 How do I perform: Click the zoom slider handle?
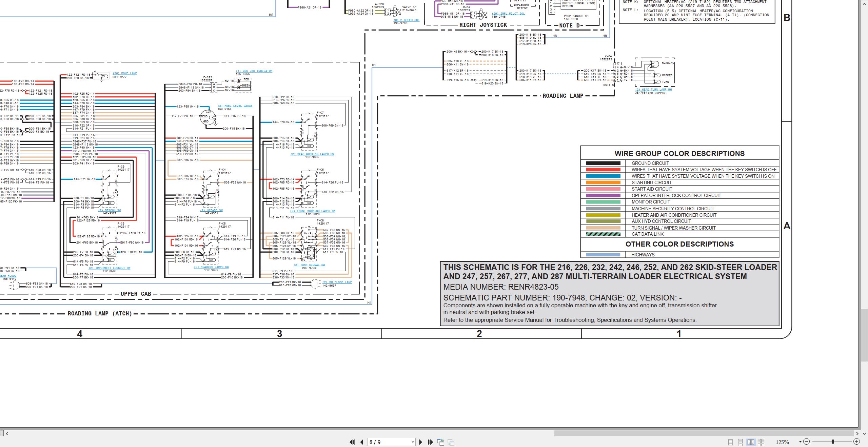click(x=833, y=442)
